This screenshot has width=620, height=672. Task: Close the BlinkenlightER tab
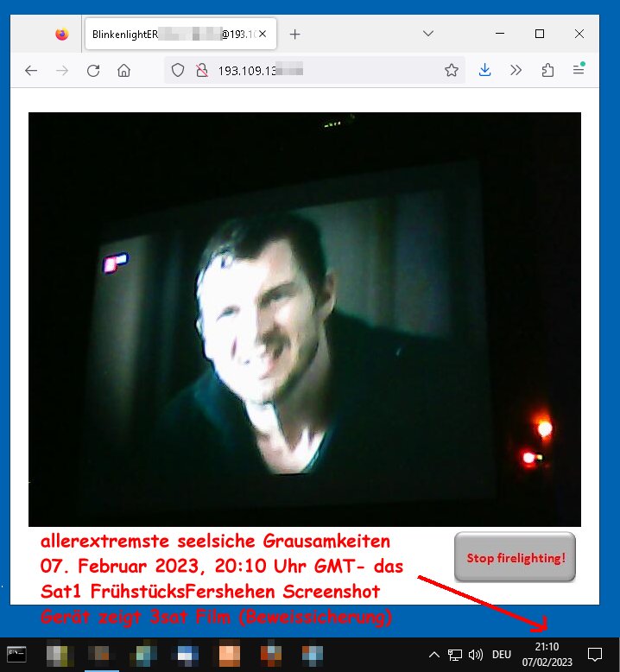[x=263, y=34]
